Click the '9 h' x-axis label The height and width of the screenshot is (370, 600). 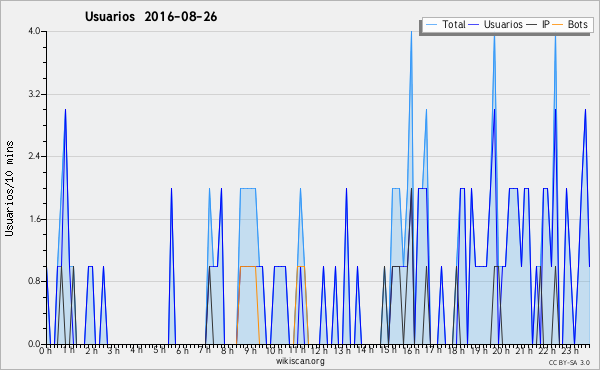250,351
